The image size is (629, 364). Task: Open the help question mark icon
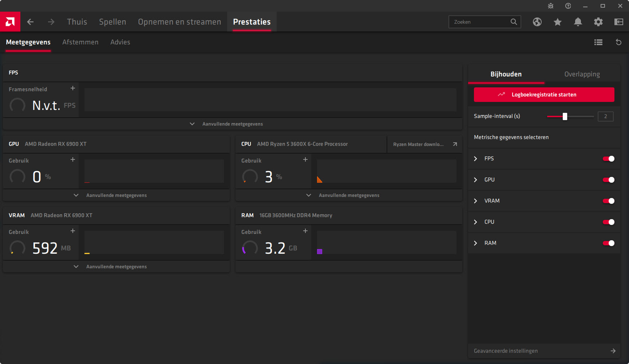[568, 6]
